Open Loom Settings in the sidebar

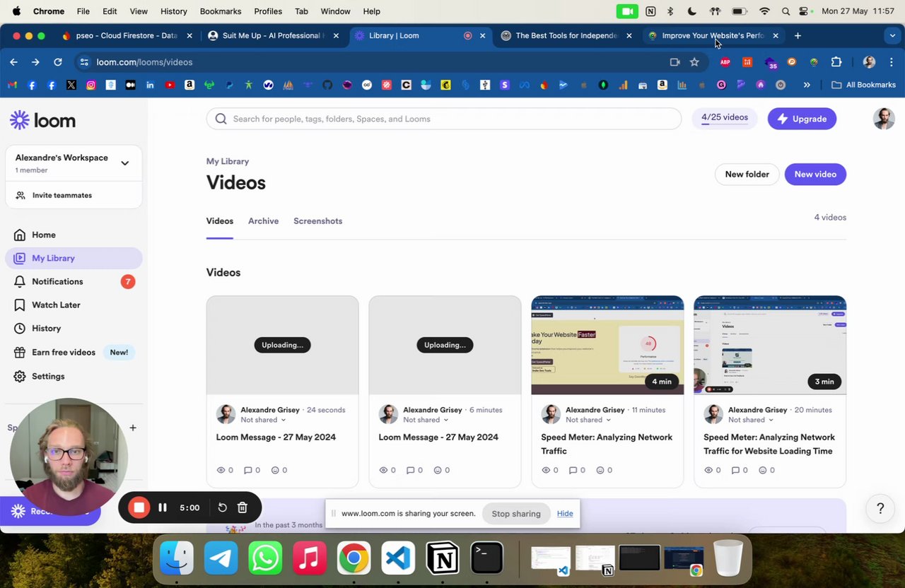click(74, 376)
